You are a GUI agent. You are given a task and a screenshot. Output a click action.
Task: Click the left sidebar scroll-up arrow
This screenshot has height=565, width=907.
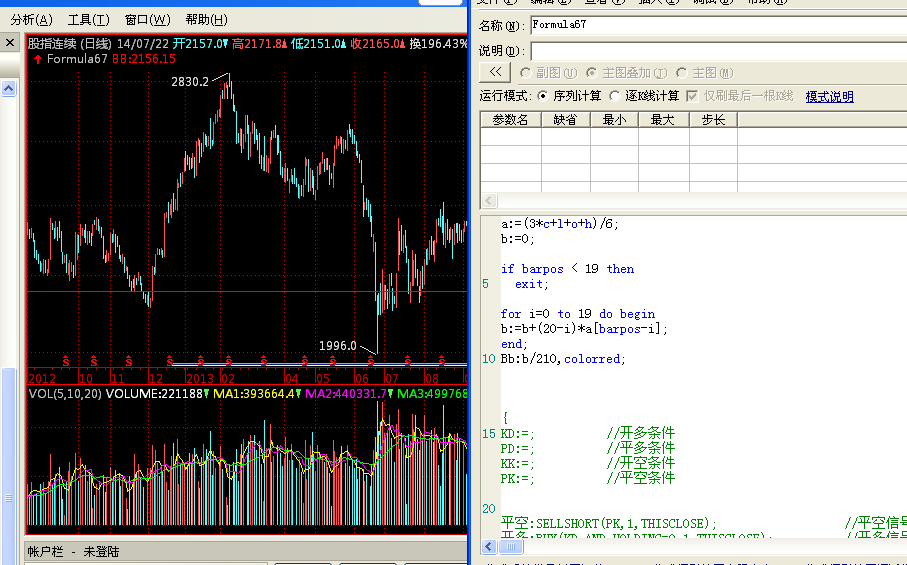(x=9, y=88)
